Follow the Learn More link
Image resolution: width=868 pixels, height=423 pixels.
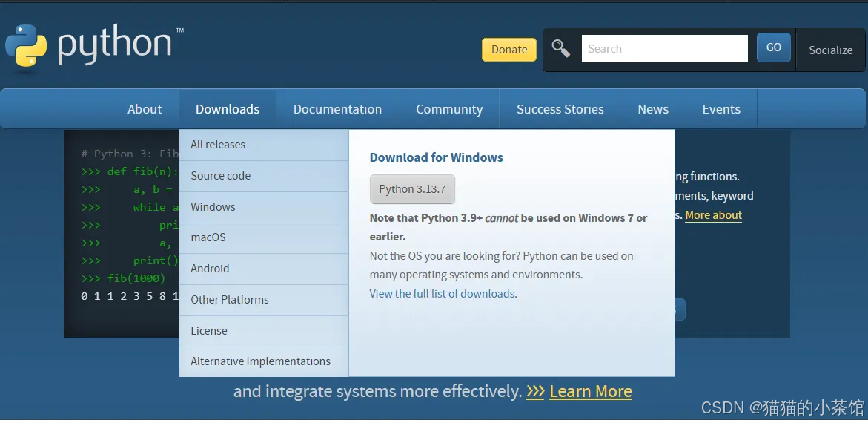pos(591,391)
